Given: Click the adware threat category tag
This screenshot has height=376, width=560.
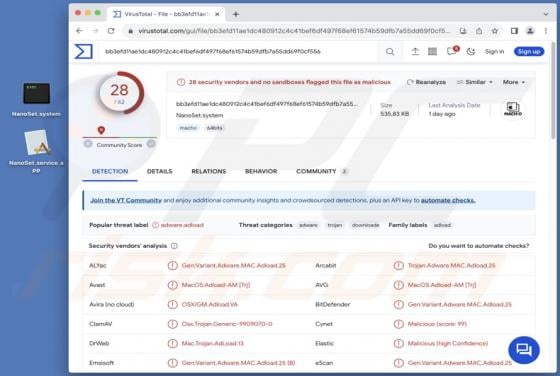Looking at the screenshot, I should click(x=308, y=225).
